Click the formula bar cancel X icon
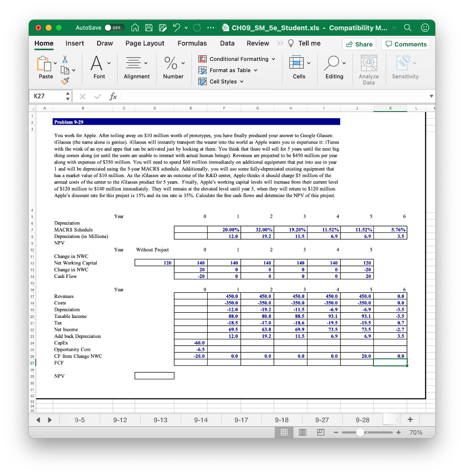Image resolution: width=464 pixels, height=476 pixels. (83, 97)
